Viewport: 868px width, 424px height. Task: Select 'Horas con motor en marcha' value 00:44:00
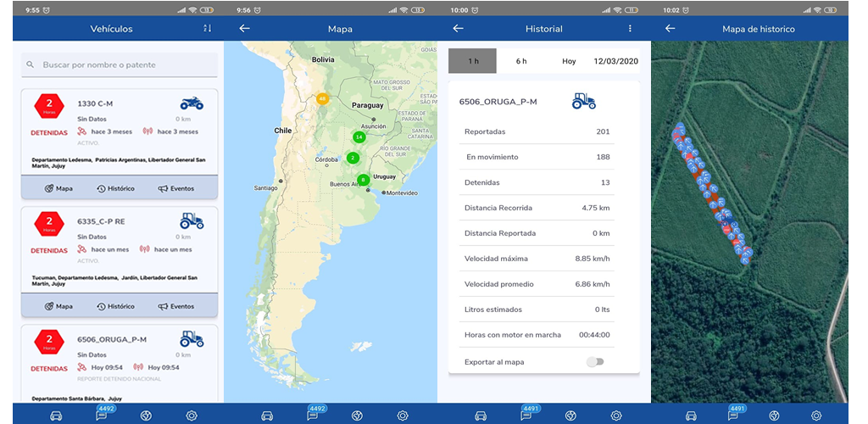click(x=594, y=335)
